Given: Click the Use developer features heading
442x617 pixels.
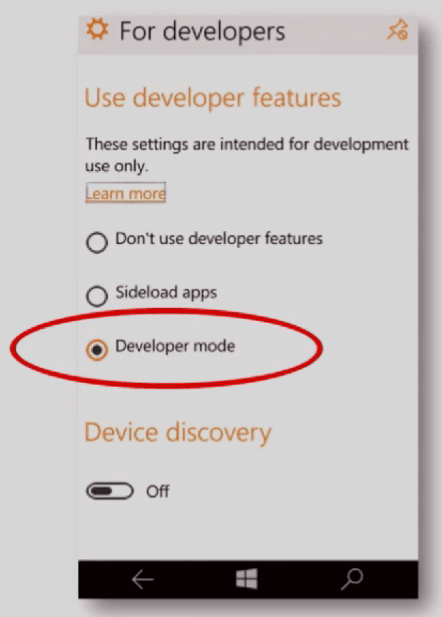Looking at the screenshot, I should pos(213,98).
